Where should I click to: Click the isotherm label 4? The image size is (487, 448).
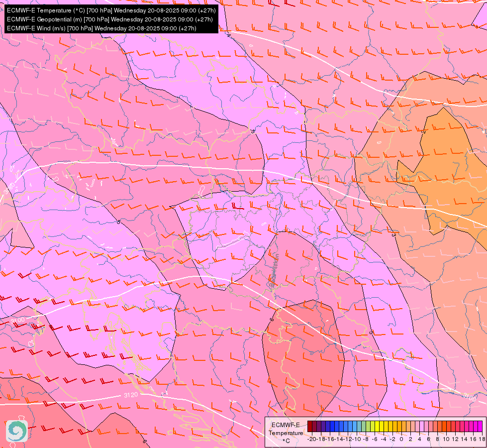[229, 35]
